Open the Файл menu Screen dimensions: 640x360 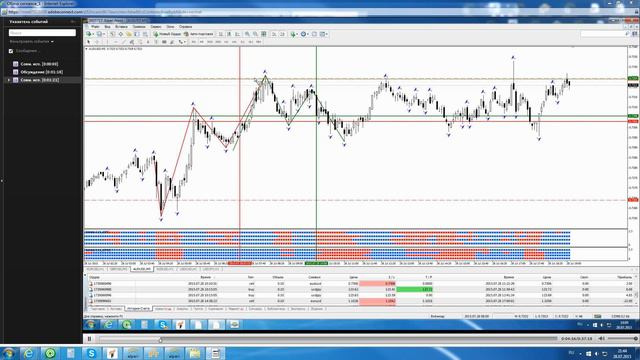point(95,27)
